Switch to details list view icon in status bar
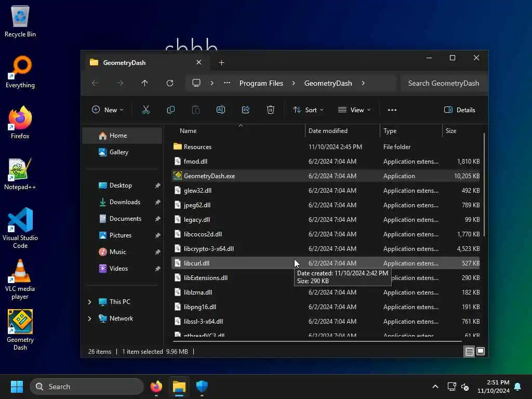This screenshot has width=532, height=399. click(469, 352)
